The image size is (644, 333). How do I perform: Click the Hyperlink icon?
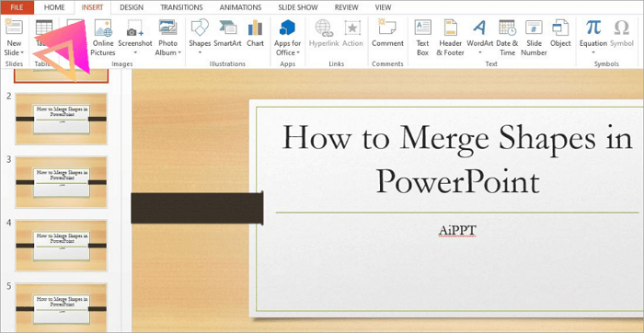pyautogui.click(x=324, y=28)
